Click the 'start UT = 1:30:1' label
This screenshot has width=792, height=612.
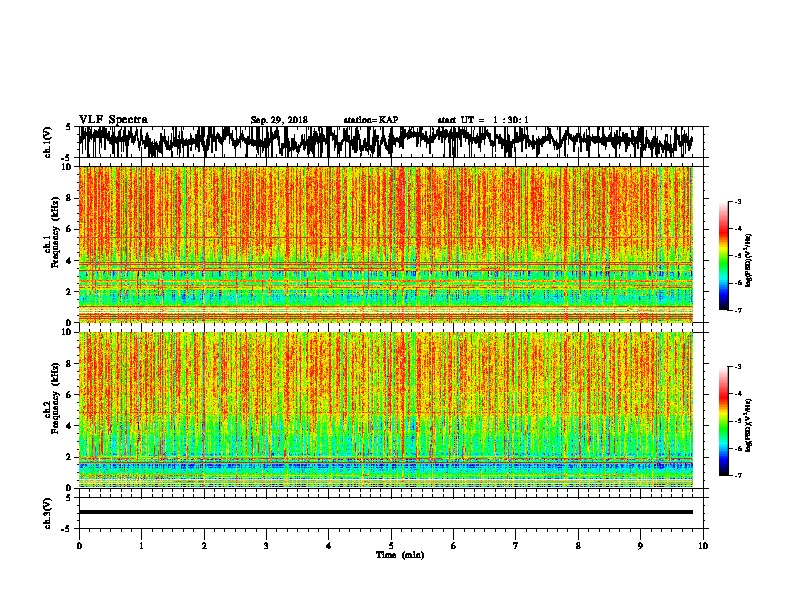coord(483,120)
